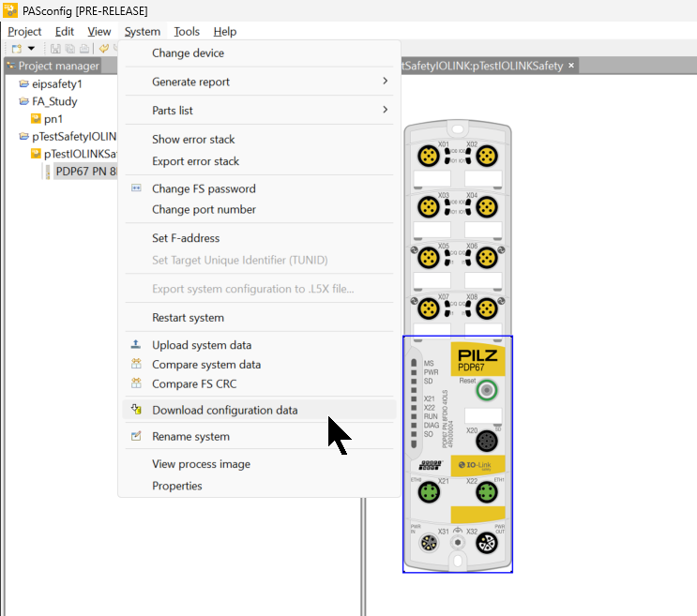Click the FA_Study folder icon

point(24,101)
